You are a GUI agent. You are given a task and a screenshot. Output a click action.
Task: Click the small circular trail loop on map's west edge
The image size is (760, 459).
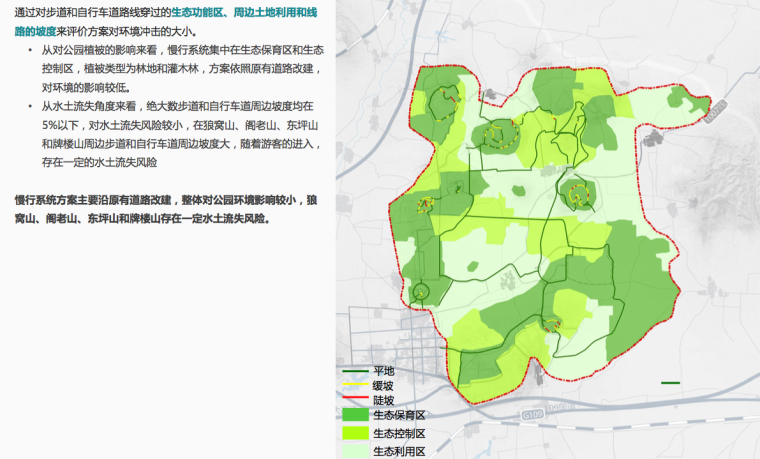422,292
